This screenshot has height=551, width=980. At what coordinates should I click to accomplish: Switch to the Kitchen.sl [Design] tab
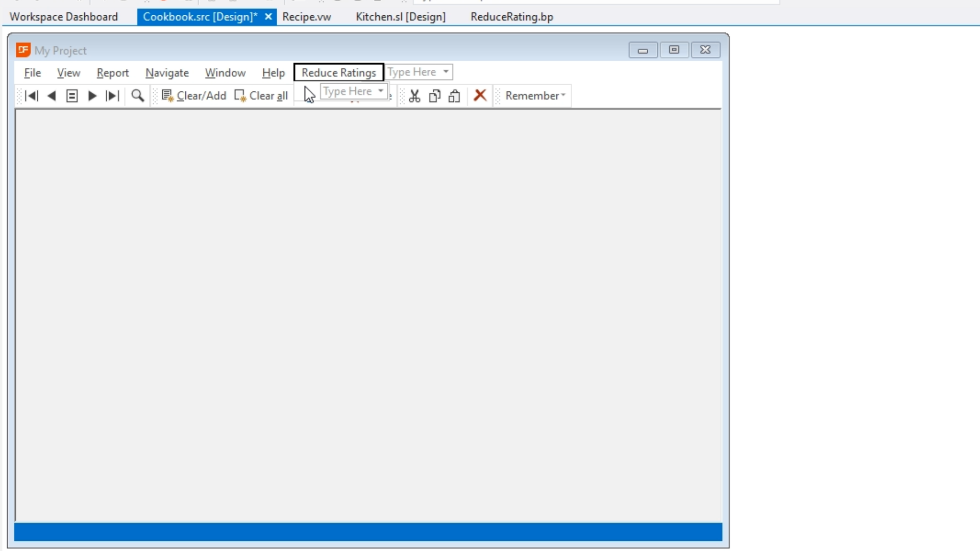pos(401,17)
